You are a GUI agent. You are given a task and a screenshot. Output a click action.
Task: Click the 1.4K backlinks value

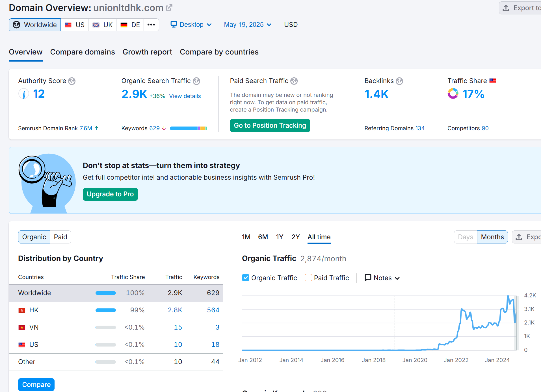376,94
